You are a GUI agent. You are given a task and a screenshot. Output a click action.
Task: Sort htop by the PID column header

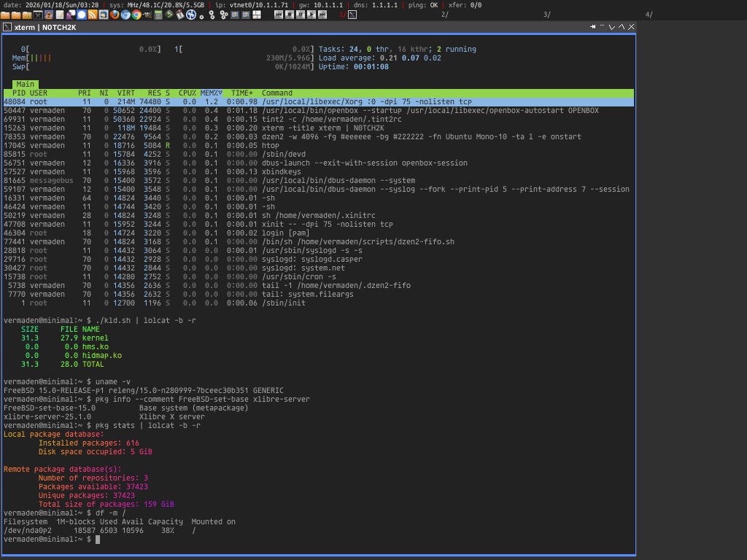pos(18,93)
